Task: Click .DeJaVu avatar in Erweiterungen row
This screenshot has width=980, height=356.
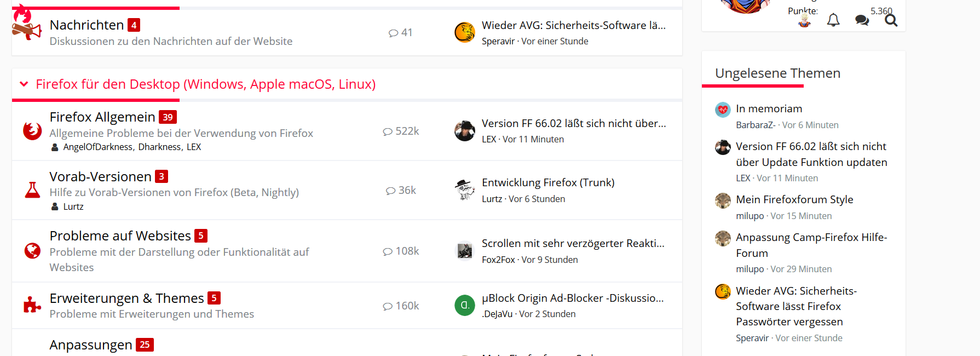Action: click(465, 305)
